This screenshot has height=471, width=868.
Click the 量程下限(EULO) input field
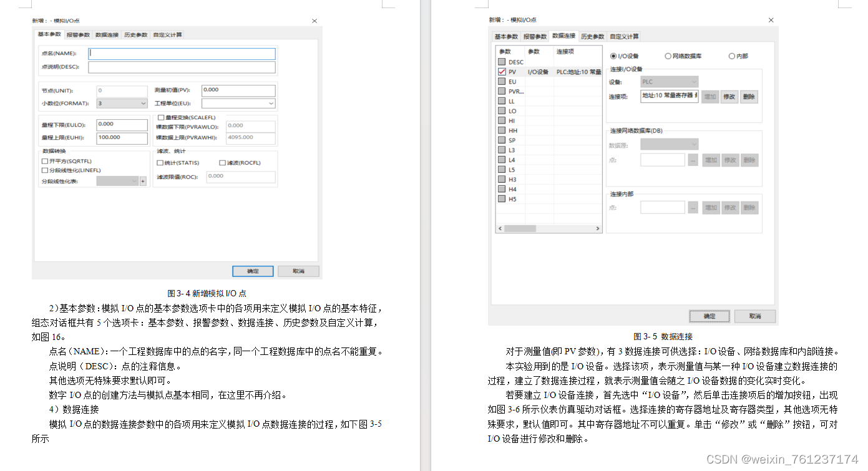122,125
